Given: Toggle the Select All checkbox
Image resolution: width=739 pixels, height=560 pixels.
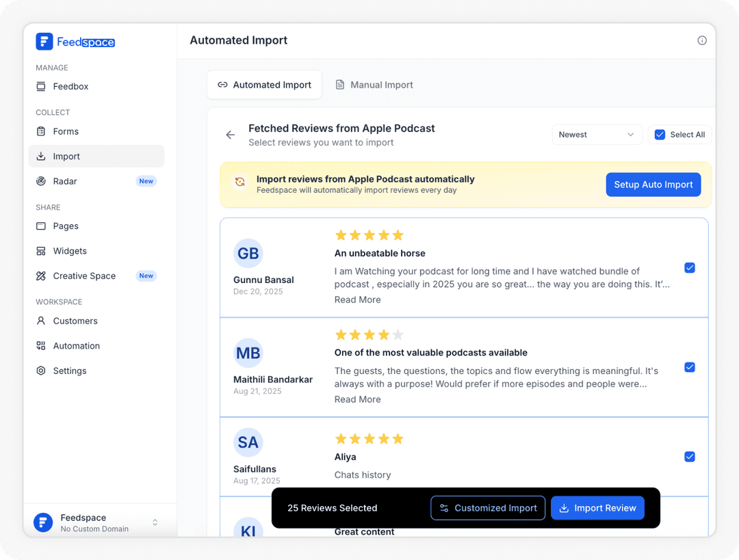Looking at the screenshot, I should (x=660, y=135).
